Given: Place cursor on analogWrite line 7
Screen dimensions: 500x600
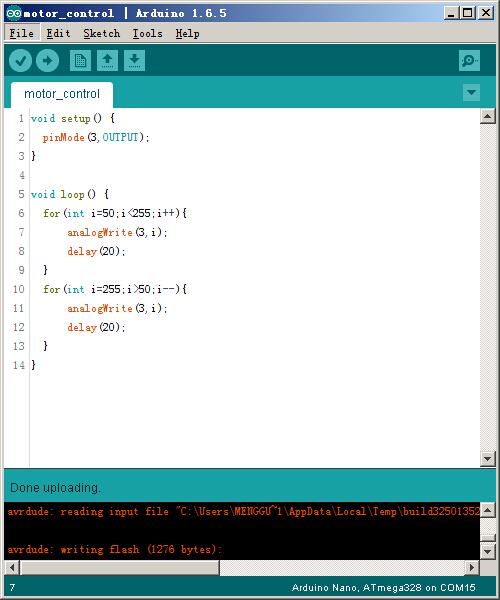Looking at the screenshot, I should 117,232.
